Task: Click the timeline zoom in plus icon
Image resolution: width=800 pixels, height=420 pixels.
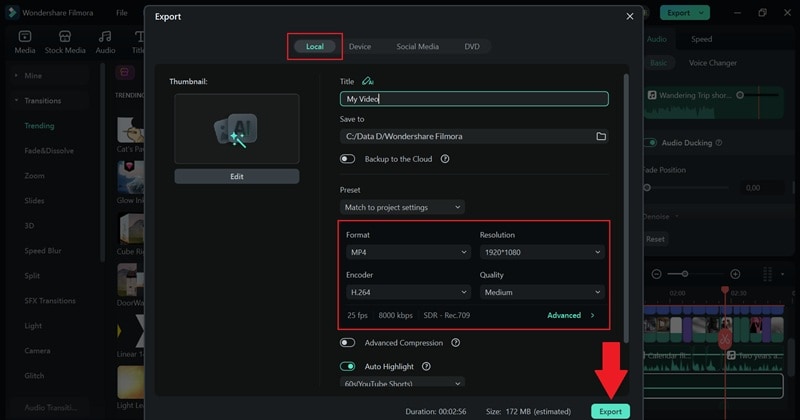Action: [x=735, y=274]
